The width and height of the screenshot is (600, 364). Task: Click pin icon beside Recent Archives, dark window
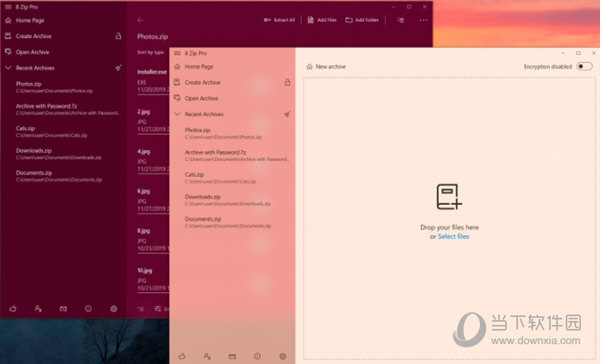[x=119, y=68]
